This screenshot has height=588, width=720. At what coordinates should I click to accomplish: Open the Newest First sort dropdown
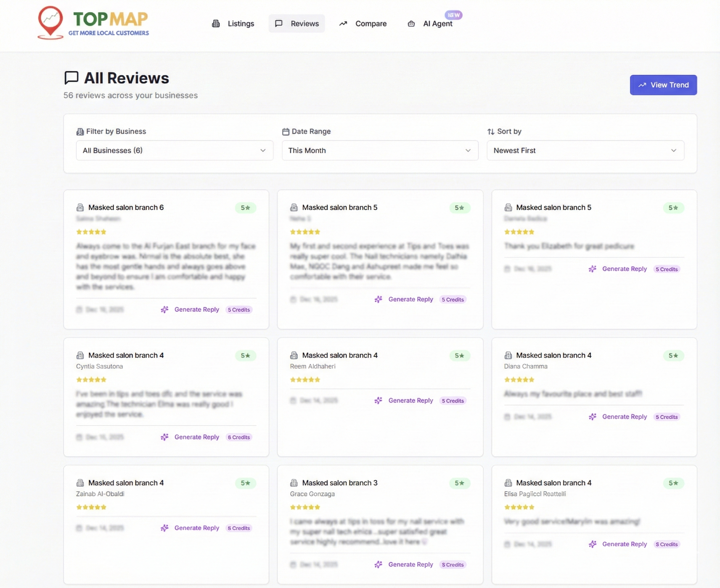click(x=585, y=150)
